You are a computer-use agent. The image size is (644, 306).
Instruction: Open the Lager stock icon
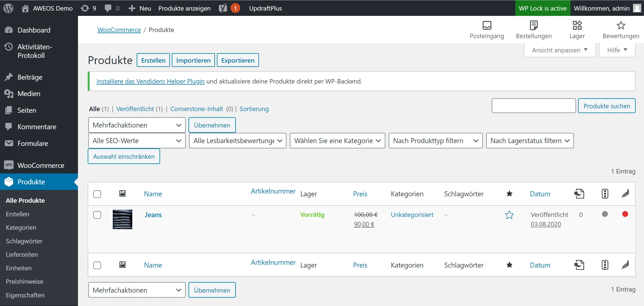tap(577, 30)
